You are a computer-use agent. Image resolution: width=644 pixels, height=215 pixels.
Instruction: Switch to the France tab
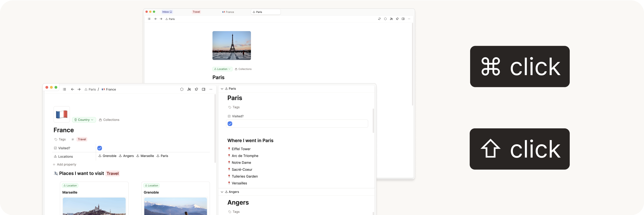[x=228, y=12]
